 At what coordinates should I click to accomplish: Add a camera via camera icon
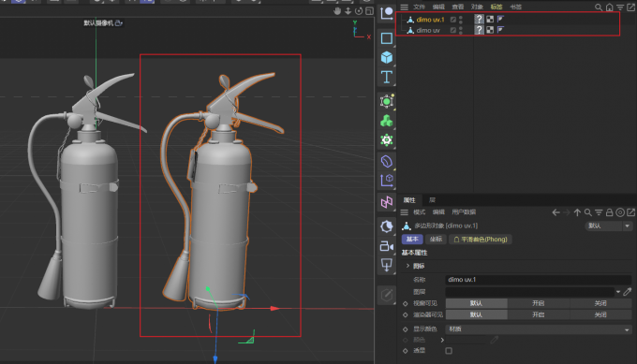tap(386, 246)
